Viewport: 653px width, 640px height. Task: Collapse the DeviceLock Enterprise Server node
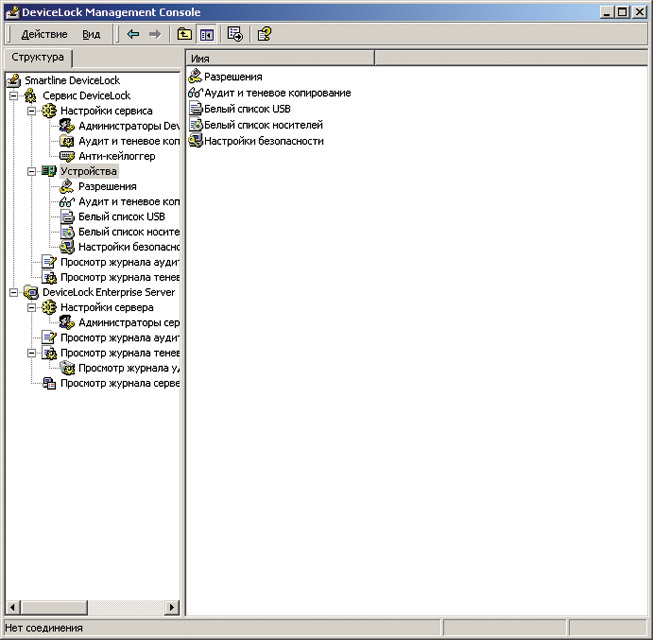pyautogui.click(x=13, y=292)
